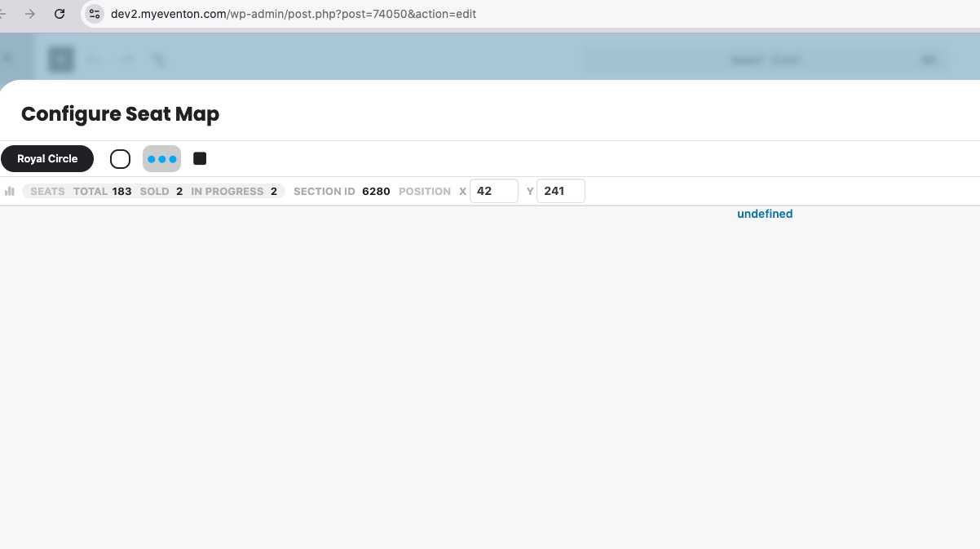Viewport: 980px width, 549px height.
Task: Go back using browser back arrow
Action: (x=3, y=14)
